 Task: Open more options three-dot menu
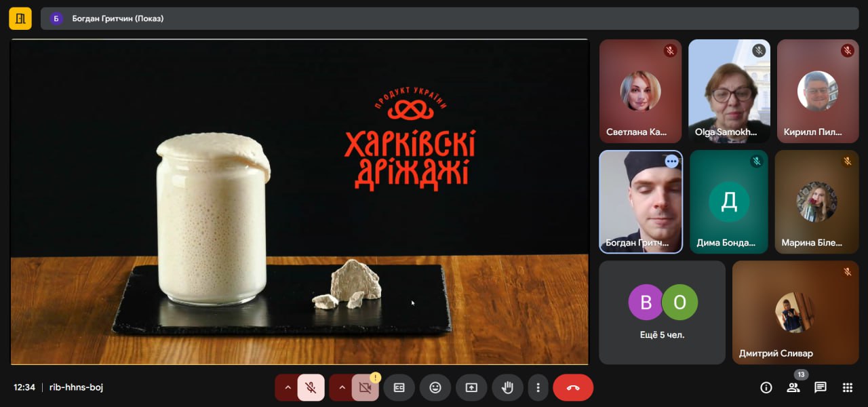(538, 387)
